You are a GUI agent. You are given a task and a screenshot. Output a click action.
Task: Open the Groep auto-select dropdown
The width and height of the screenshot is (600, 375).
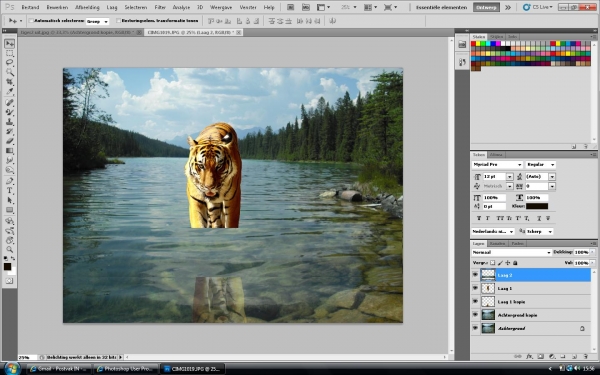[x=97, y=21]
